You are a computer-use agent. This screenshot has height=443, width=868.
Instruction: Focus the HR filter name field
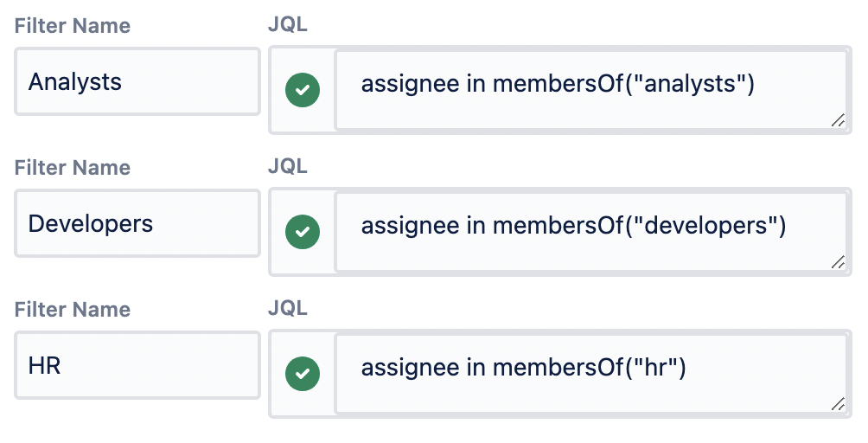click(137, 365)
